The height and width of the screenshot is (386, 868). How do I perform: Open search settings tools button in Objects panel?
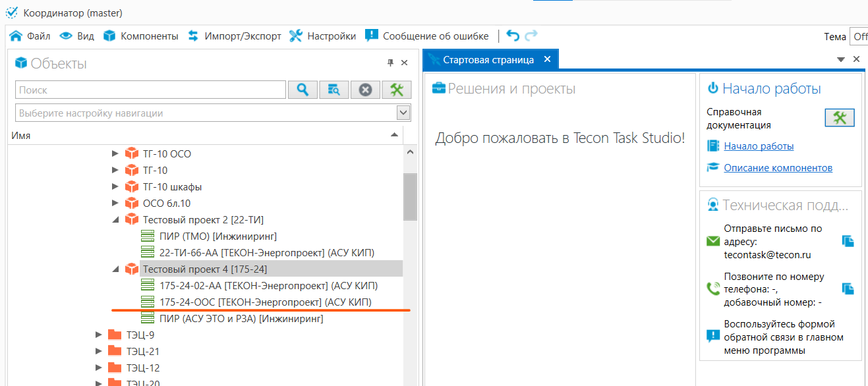[x=396, y=90]
